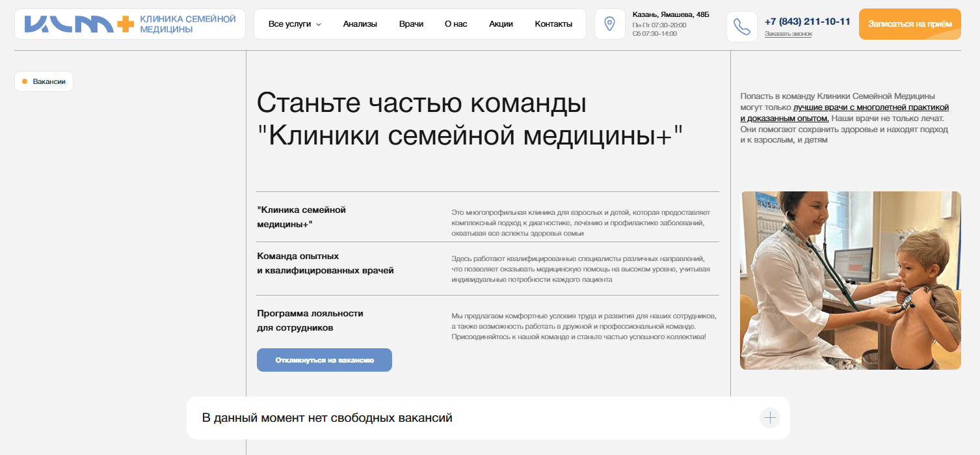
Task: Click the address Казань, Ямашева, 48Б
Action: (671, 14)
